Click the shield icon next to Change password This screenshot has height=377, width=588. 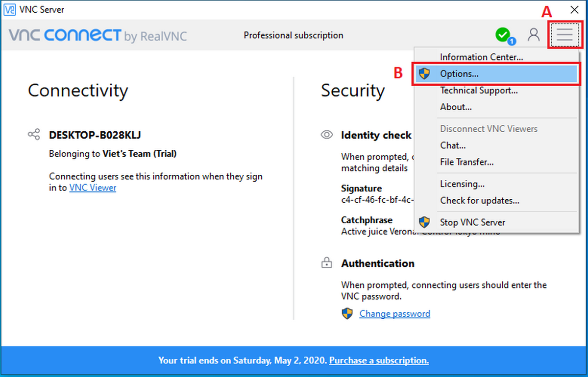(347, 314)
